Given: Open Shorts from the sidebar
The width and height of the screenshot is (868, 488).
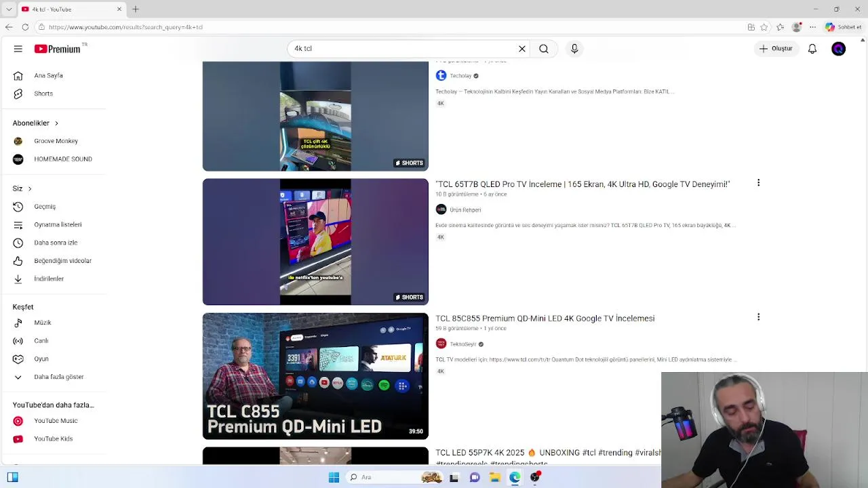Looking at the screenshot, I should tap(43, 94).
